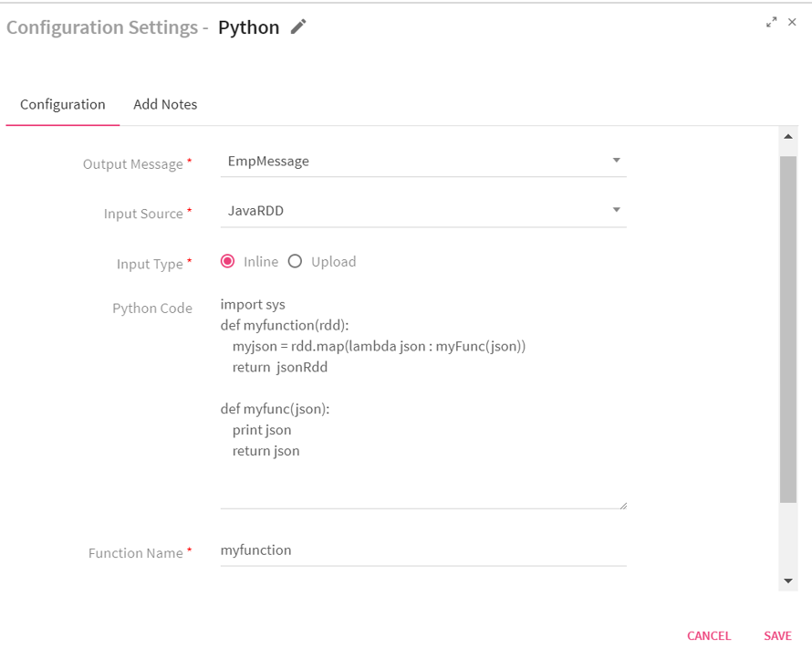Screen dimensions: 812x649
Task: Click the SAVE button
Action: pos(777,635)
